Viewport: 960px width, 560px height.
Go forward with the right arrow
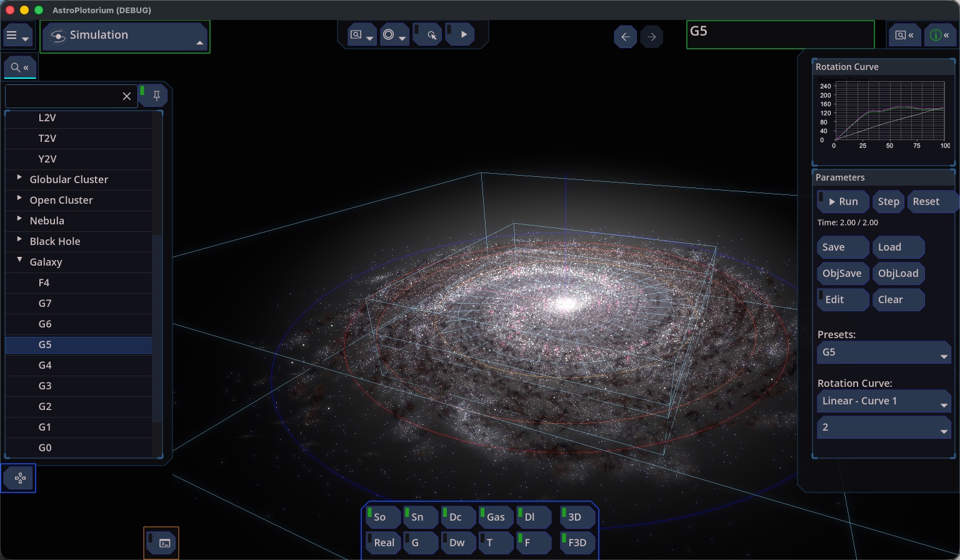pos(652,37)
